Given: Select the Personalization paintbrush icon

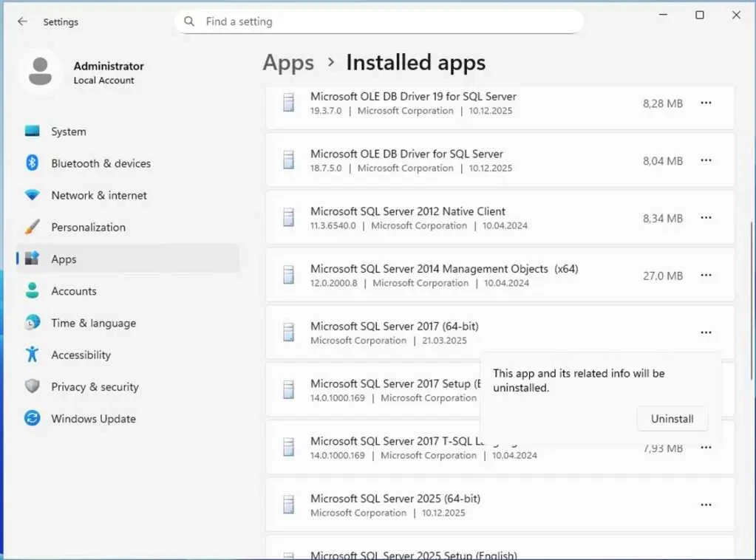Looking at the screenshot, I should (x=32, y=227).
